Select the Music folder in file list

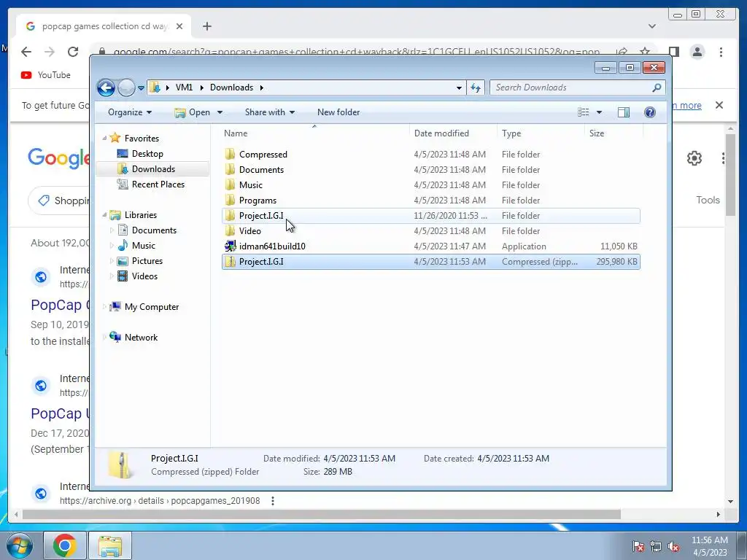pyautogui.click(x=430, y=184)
